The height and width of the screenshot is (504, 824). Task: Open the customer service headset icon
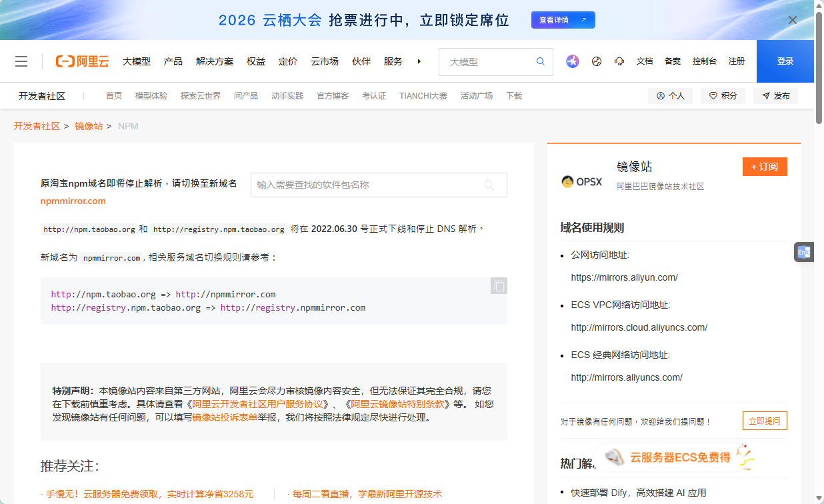[x=619, y=61]
